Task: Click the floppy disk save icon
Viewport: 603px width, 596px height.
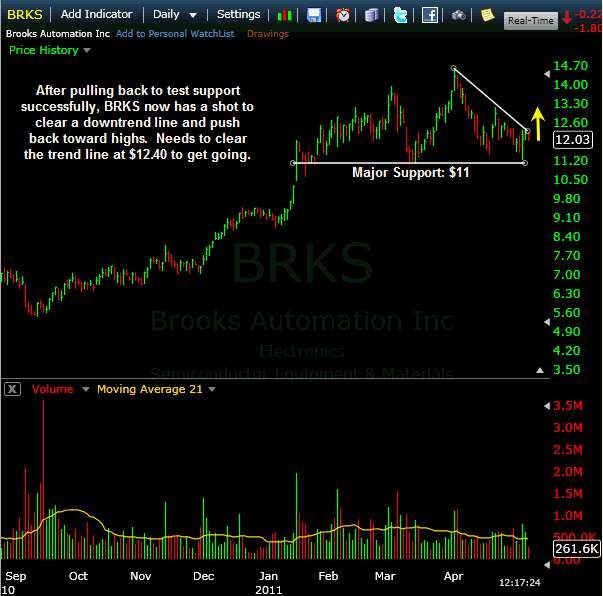Action: click(x=314, y=15)
